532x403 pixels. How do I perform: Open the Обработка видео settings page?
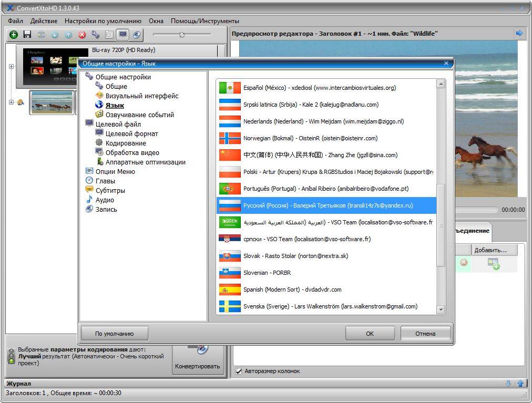[132, 153]
